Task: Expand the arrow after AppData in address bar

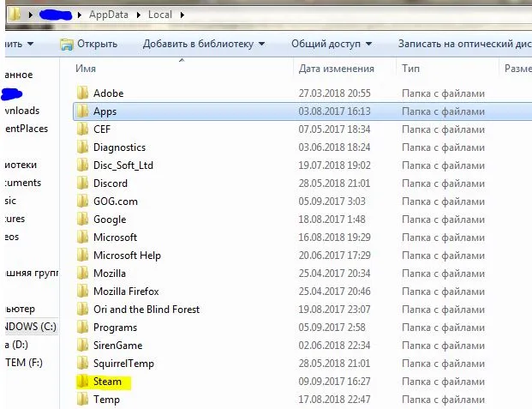Action: pos(139,15)
